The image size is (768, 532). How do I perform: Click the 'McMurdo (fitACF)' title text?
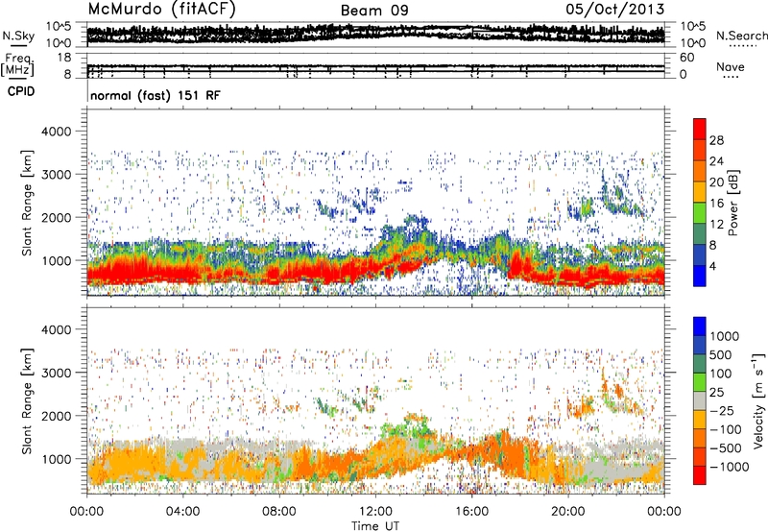pyautogui.click(x=161, y=9)
